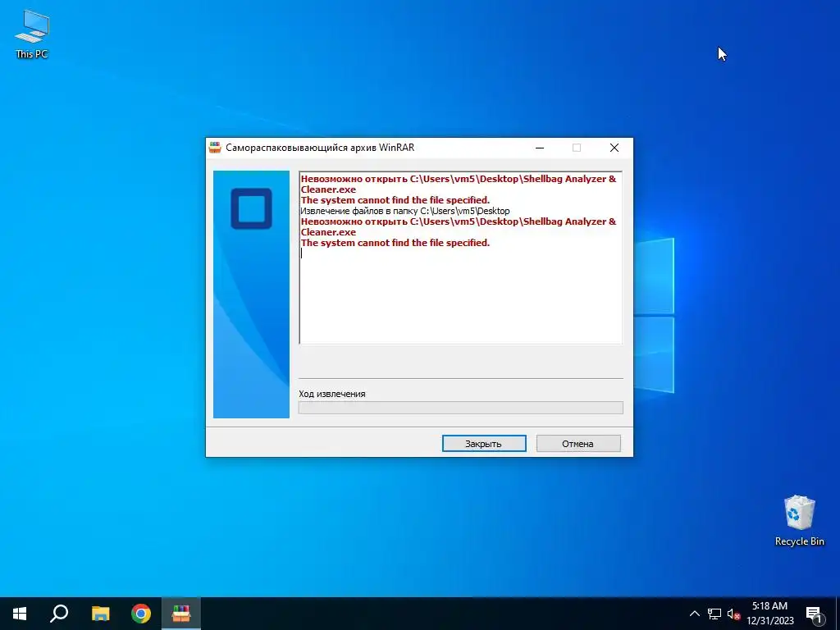Open the notification center icon

pyautogui.click(x=814, y=614)
